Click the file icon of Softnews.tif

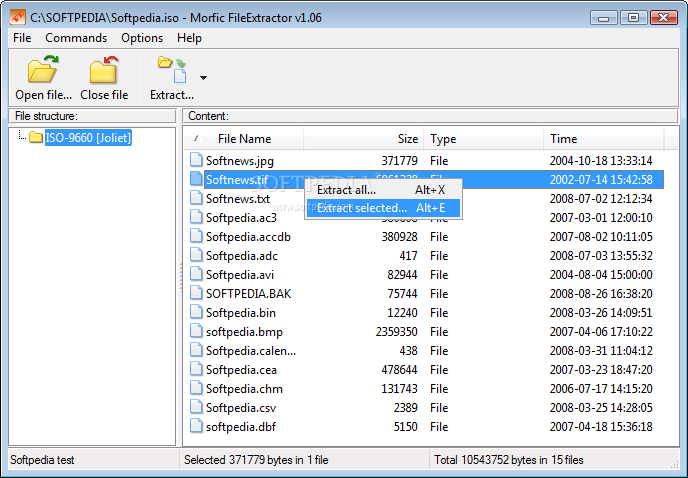[x=196, y=179]
